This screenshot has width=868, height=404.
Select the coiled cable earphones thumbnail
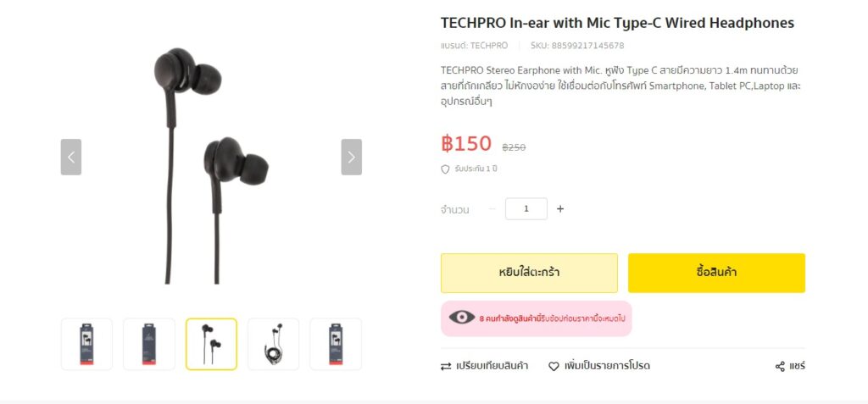pos(274,344)
